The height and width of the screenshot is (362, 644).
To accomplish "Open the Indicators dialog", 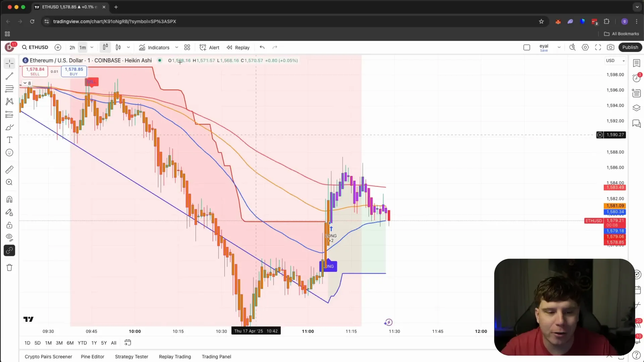I will 154,48.
